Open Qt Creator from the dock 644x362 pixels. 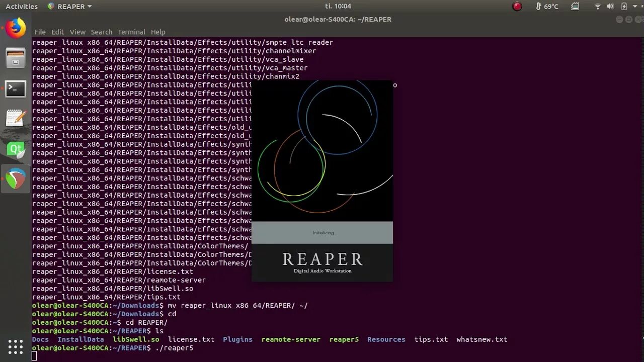pyautogui.click(x=16, y=149)
